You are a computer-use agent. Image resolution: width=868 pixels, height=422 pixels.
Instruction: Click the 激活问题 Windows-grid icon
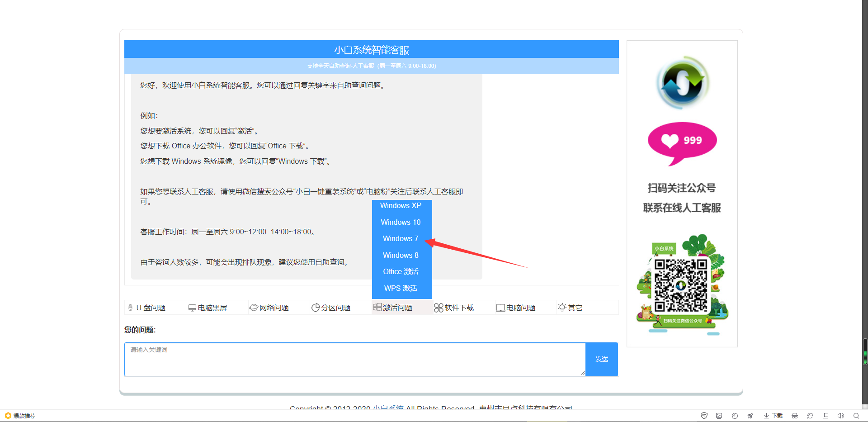coord(378,307)
